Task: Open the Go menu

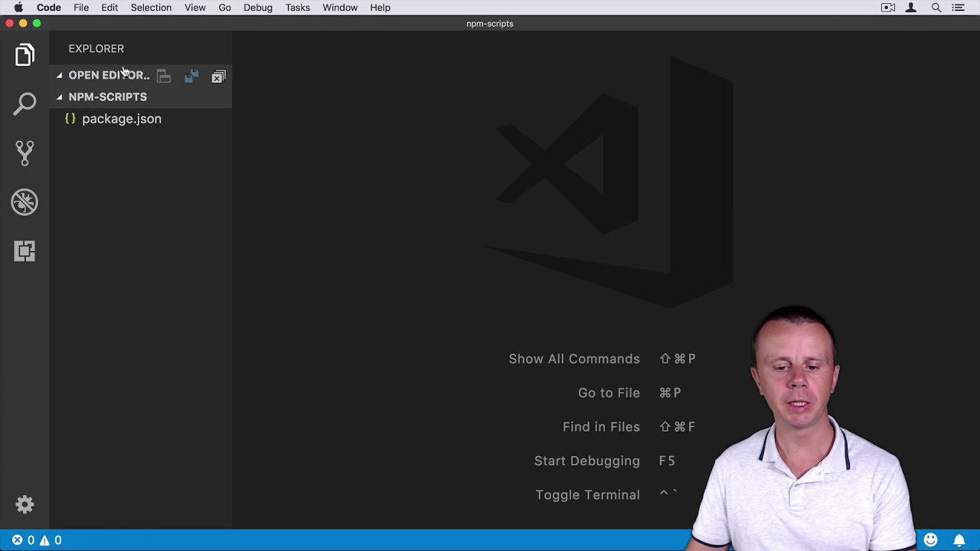Action: (225, 8)
